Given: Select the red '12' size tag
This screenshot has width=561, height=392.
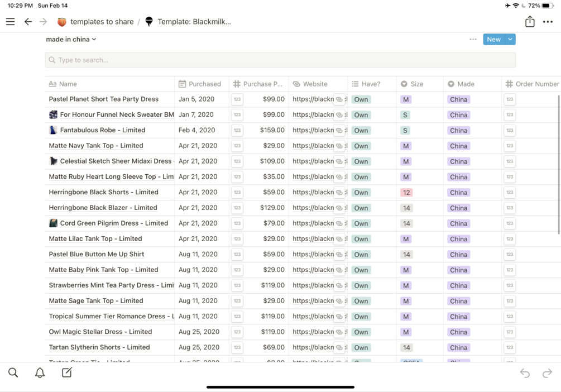Looking at the screenshot, I should [x=406, y=192].
